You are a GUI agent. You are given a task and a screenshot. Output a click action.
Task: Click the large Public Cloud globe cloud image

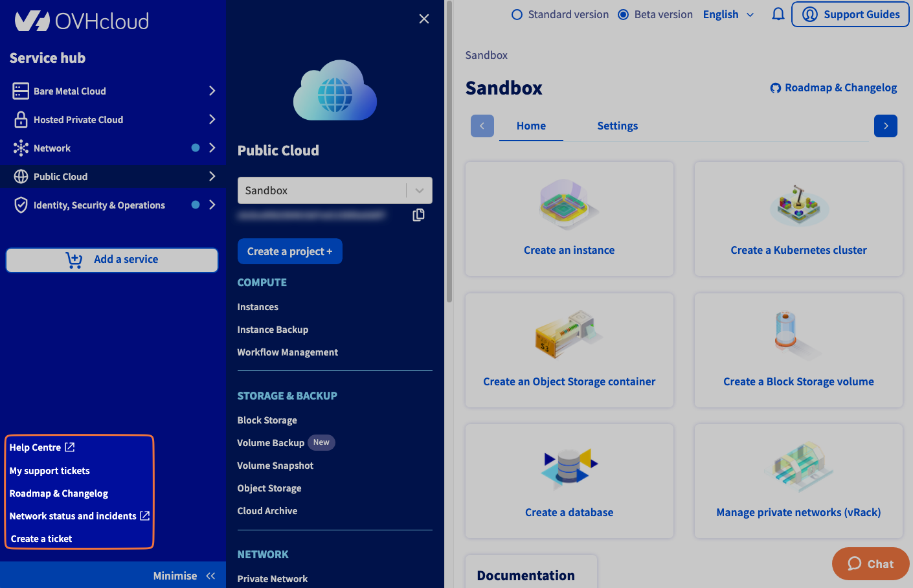click(335, 91)
